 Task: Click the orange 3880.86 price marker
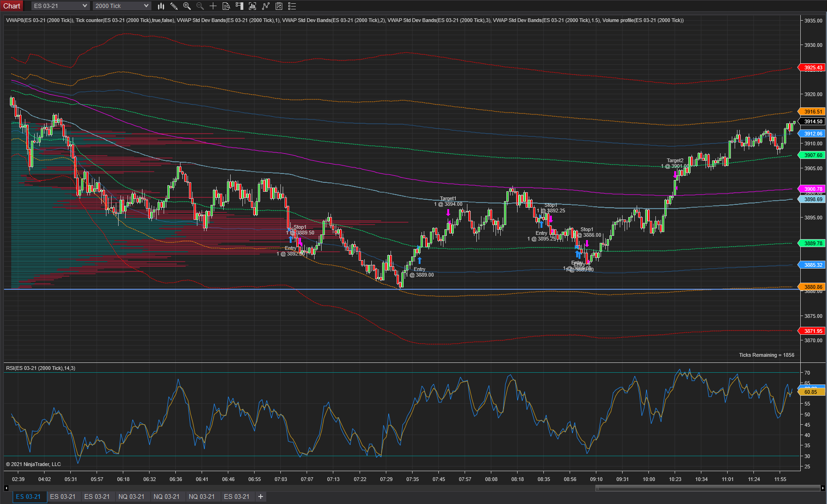coord(812,287)
